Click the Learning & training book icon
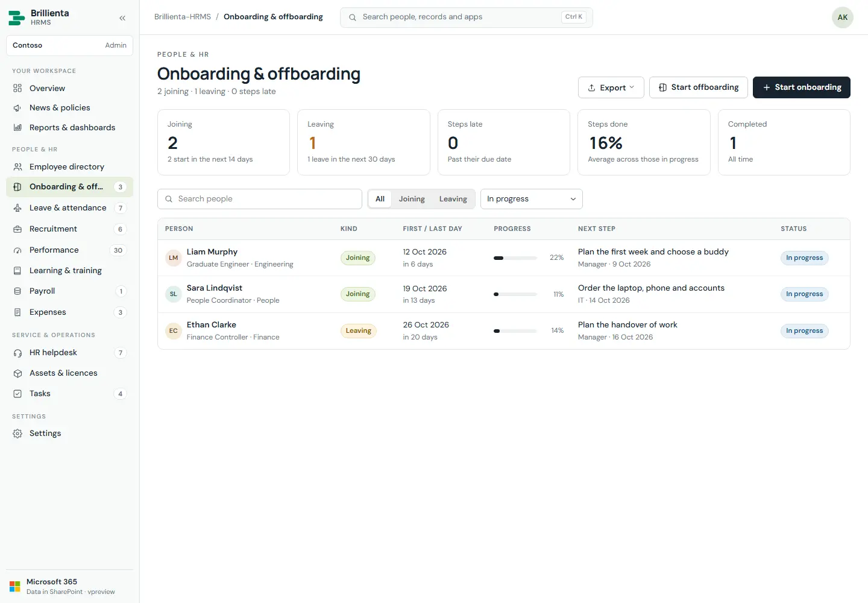This screenshot has height=603, width=868. pyautogui.click(x=17, y=271)
